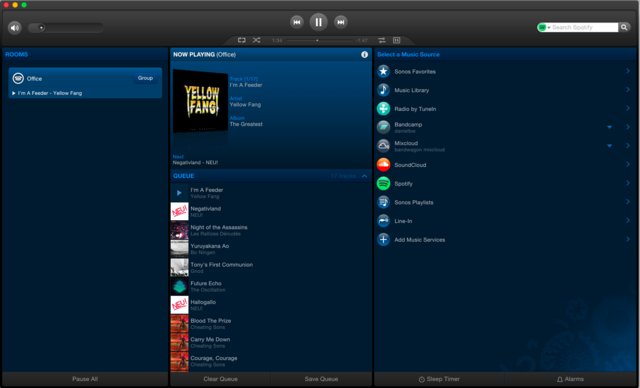The width and height of the screenshot is (640, 388).
Task: Expand Line-In row right chevron
Action: 628,220
